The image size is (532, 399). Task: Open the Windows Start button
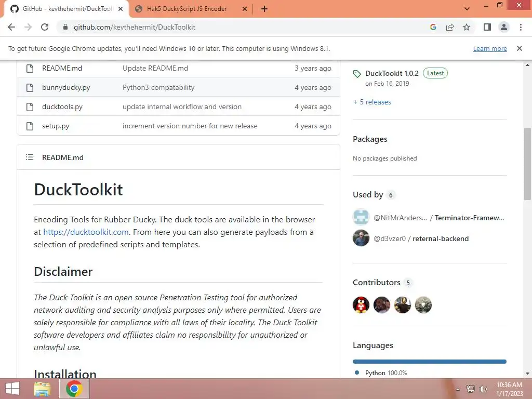12,389
